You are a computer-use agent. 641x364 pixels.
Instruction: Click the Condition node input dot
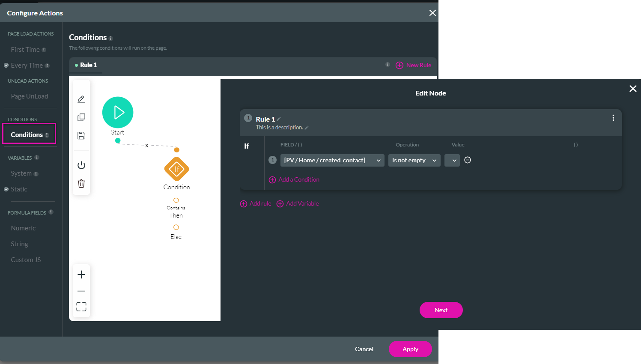tap(176, 150)
